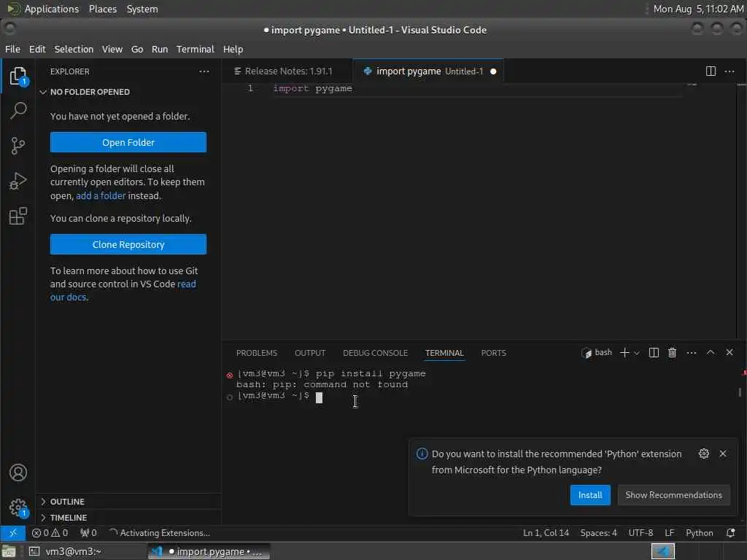The image size is (747, 560).
Task: Open the Terminal menu
Action: tap(196, 49)
